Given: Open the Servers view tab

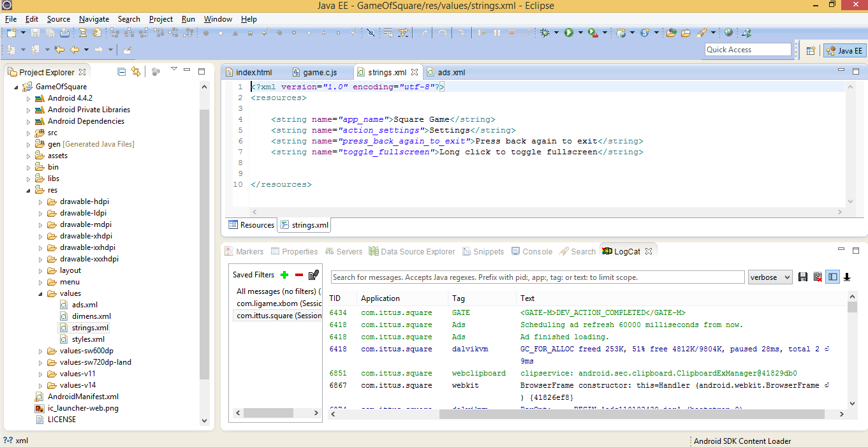Looking at the screenshot, I should point(343,251).
